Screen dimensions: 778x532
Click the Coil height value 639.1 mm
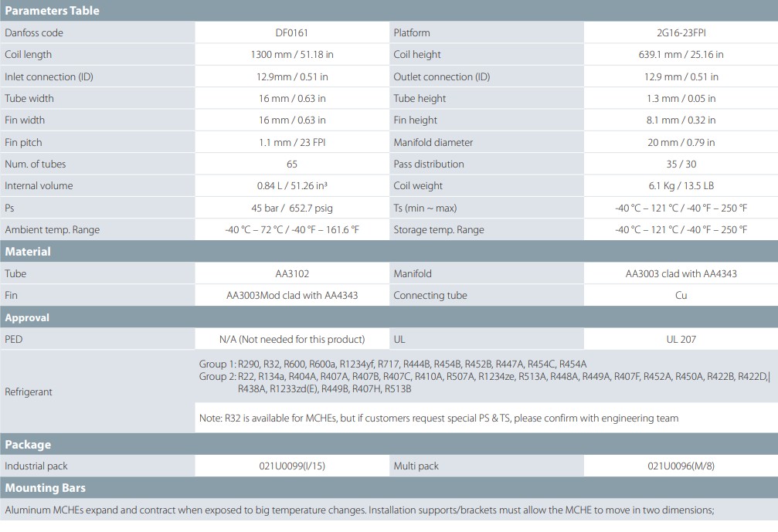[660, 55]
